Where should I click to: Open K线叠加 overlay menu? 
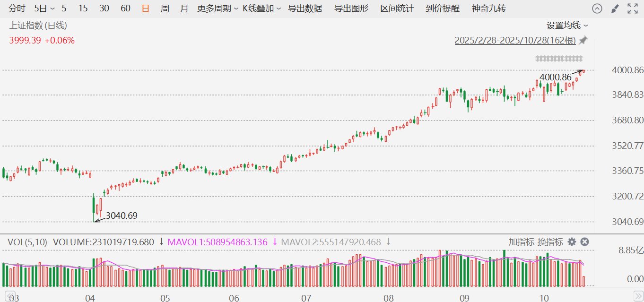pyautogui.click(x=261, y=9)
